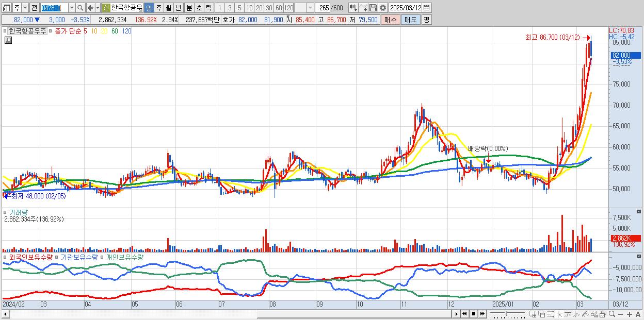Image resolution: width=644 pixels, height=320 pixels.
Task: Toggle the small square before 종가 단순 legend
Action: [50, 31]
